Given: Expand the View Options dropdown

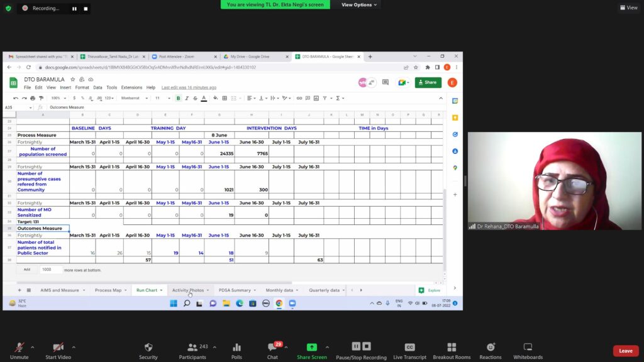Looking at the screenshot, I should 359,5.
